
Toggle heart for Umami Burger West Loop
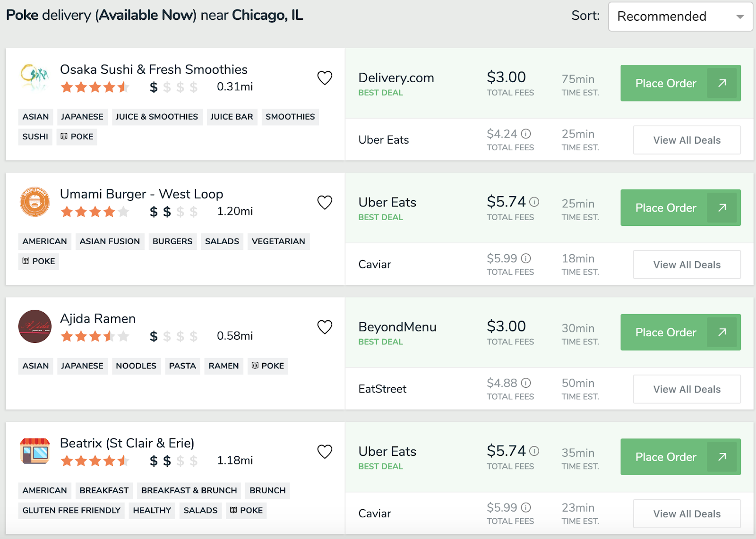(325, 203)
